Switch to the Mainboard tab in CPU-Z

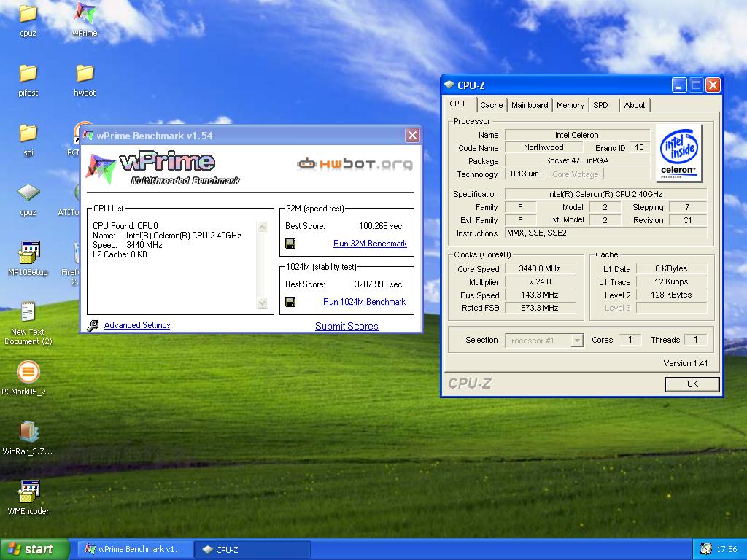(x=530, y=105)
